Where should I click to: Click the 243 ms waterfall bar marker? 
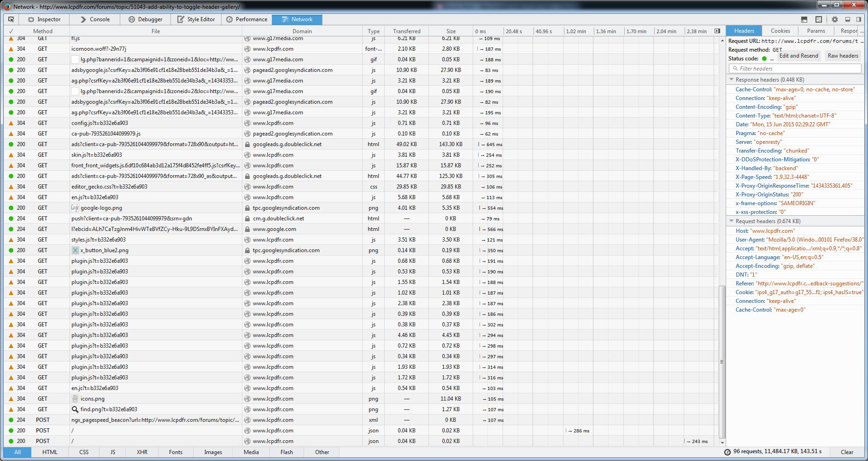coord(685,442)
